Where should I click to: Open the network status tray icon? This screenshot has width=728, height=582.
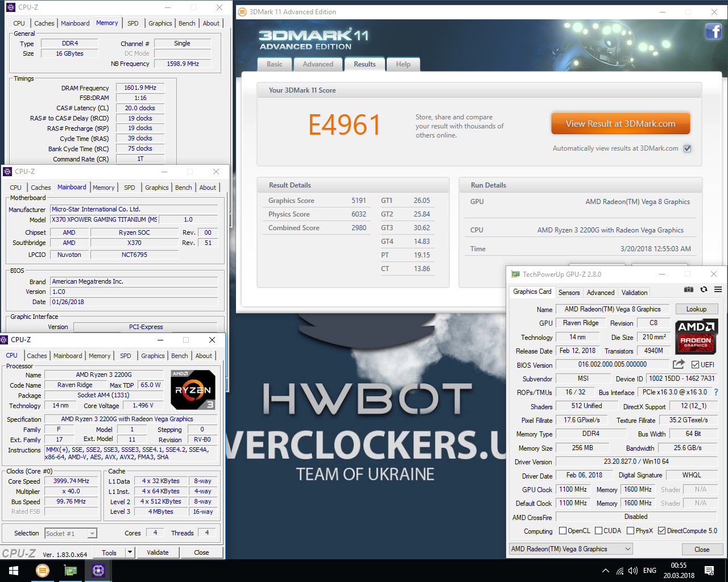[x=619, y=571]
